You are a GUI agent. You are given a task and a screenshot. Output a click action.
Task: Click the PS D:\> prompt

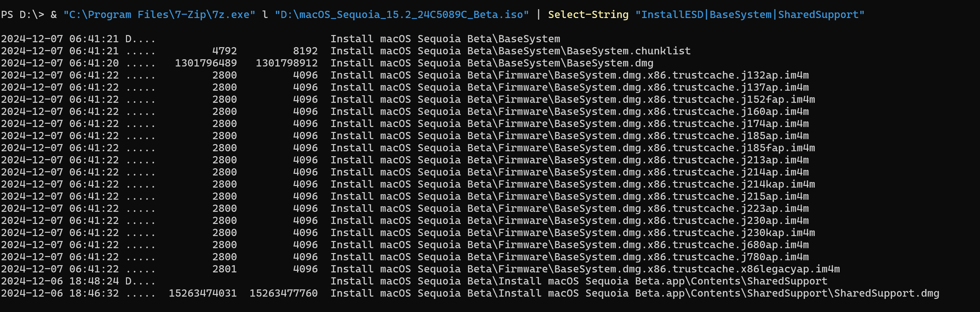click(x=22, y=14)
